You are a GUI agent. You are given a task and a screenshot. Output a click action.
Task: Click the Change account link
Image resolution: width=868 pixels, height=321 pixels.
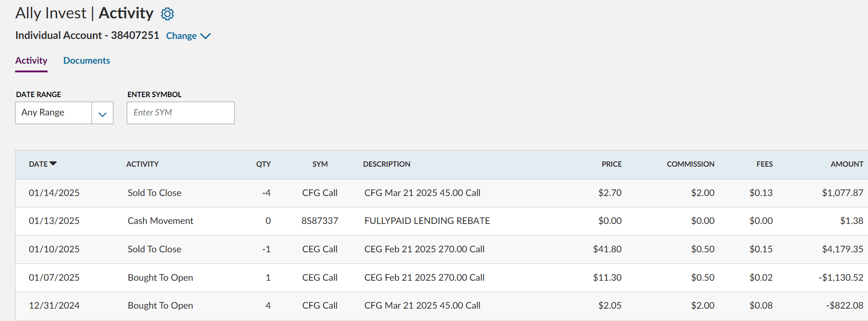click(181, 36)
